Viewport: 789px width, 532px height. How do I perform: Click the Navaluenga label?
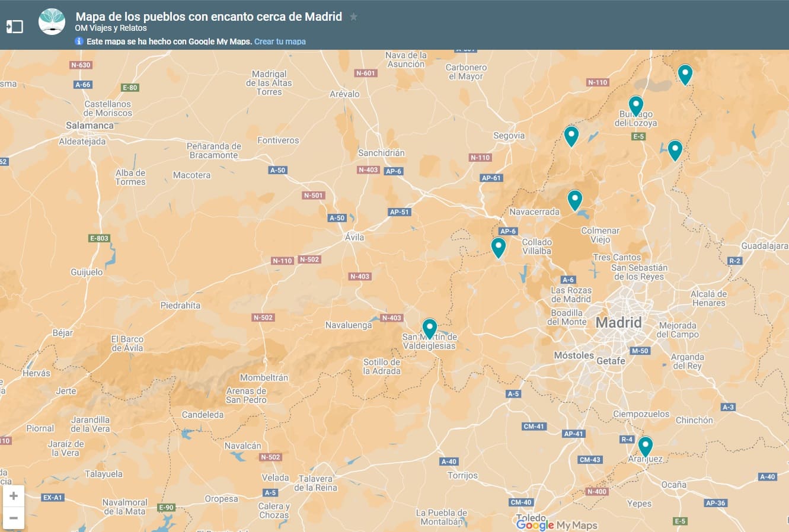tap(349, 325)
